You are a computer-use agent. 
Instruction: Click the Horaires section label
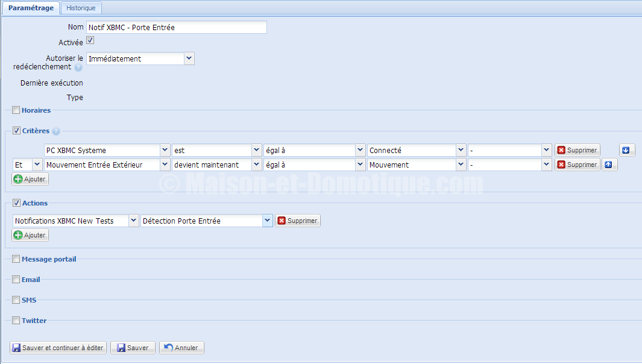(36, 110)
